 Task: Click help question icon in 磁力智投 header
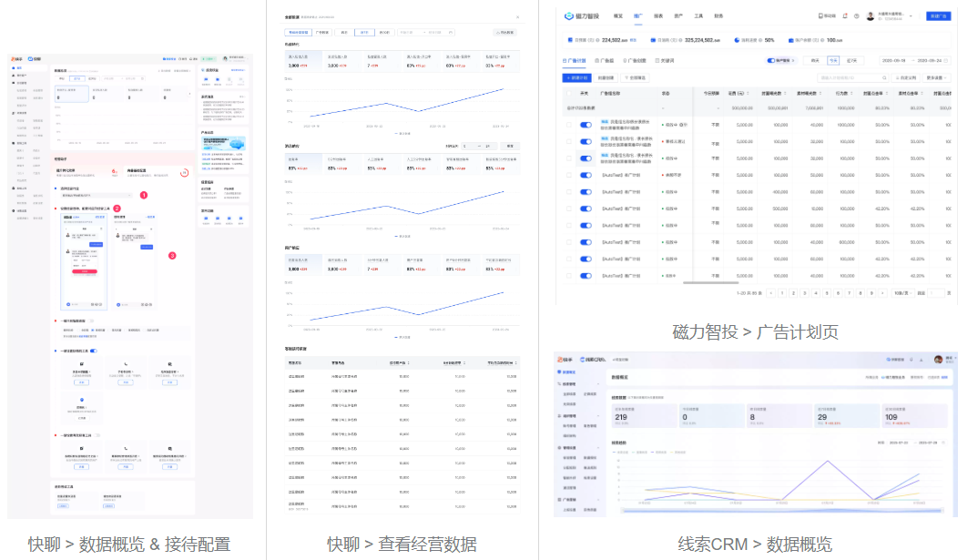pyautogui.click(x=856, y=16)
